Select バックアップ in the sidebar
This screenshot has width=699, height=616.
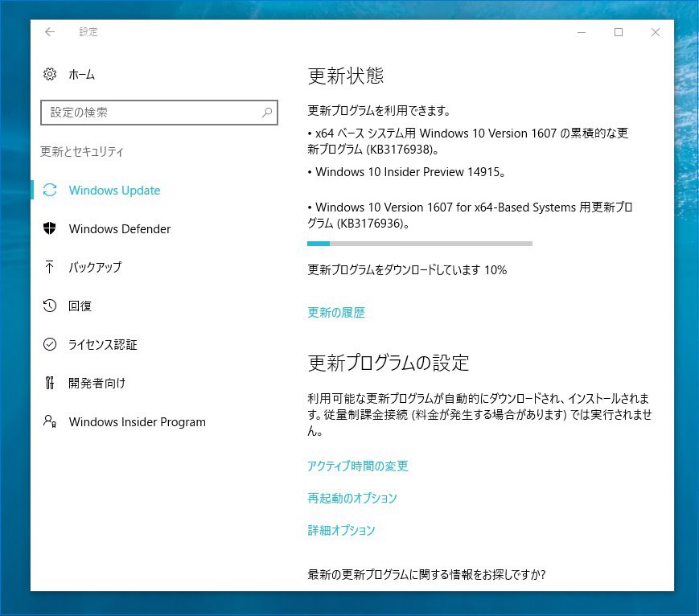tap(95, 267)
